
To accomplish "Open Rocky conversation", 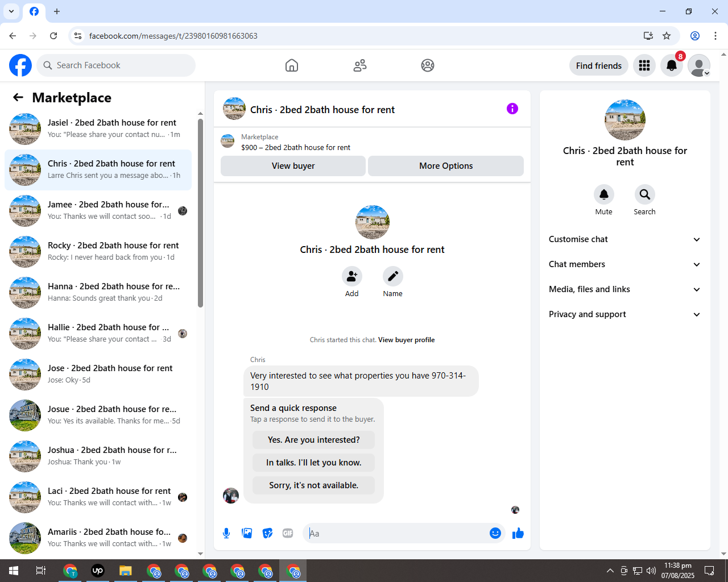I will tap(98, 252).
